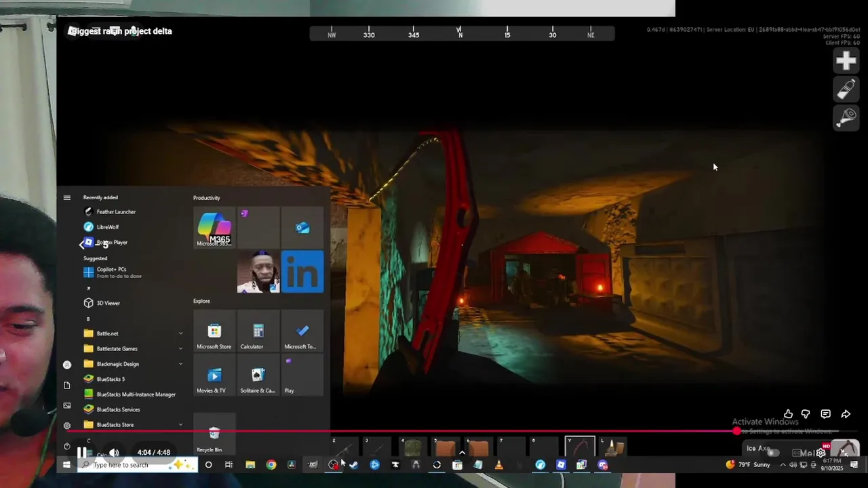This screenshot has width=868, height=488.
Task: Show hidden tray icons chevron
Action: (x=783, y=465)
